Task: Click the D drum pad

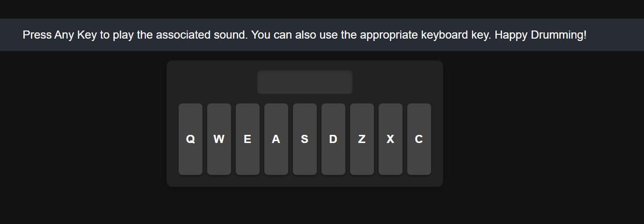Action: (x=333, y=139)
